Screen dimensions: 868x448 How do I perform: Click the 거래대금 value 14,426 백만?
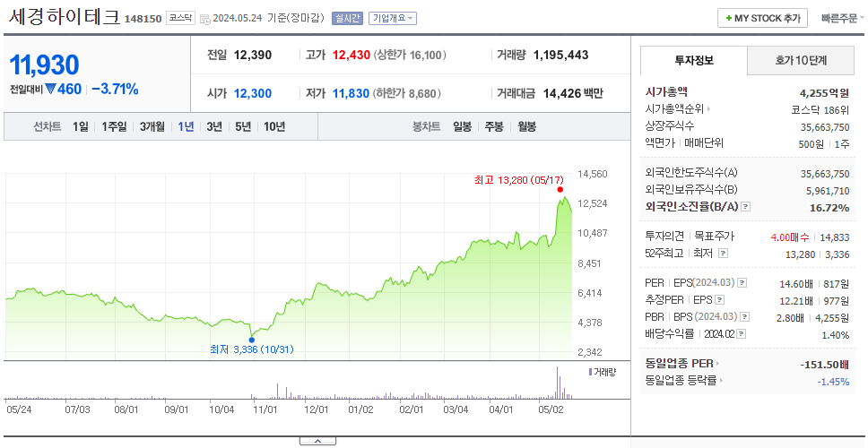(x=573, y=93)
